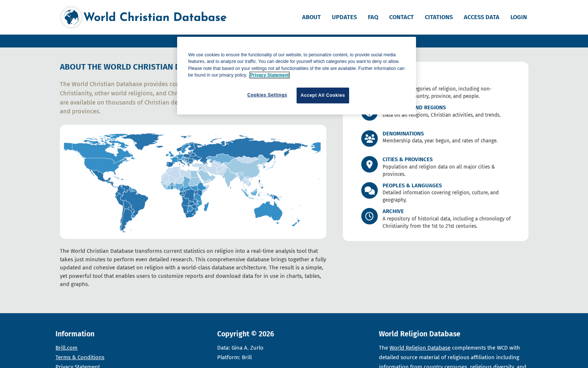Open the CITATIONS menu item
This screenshot has height=368, width=588.
[x=439, y=17]
